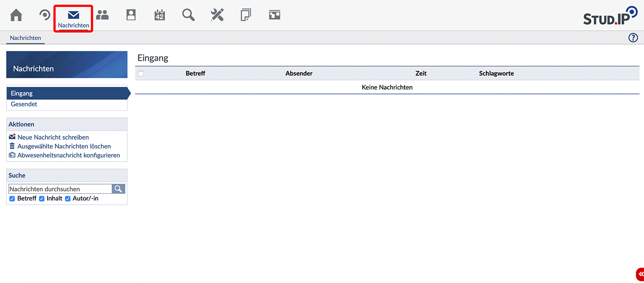644x283 pixels.
Task: Open the Tools wrench icon
Action: click(217, 15)
